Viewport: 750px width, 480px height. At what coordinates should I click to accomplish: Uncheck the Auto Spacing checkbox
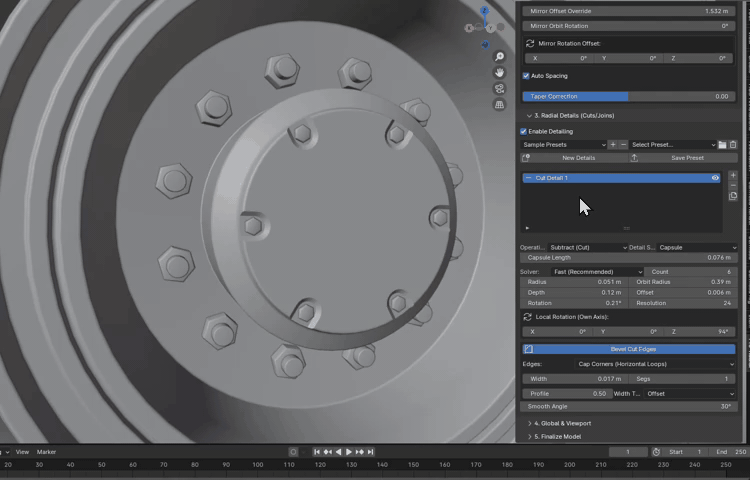tap(526, 76)
